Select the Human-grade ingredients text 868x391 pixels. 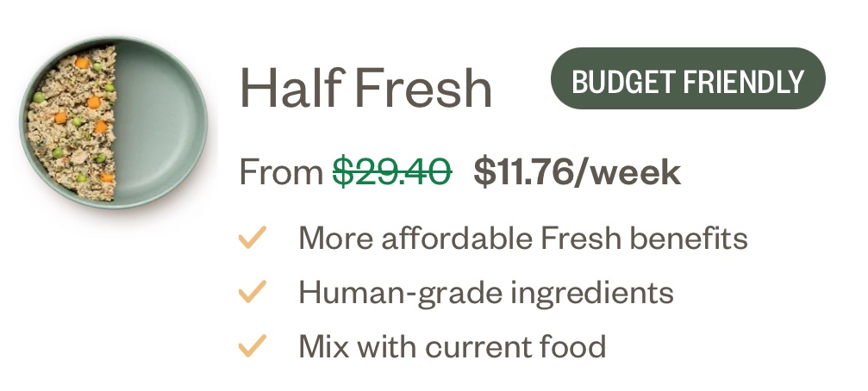(485, 293)
